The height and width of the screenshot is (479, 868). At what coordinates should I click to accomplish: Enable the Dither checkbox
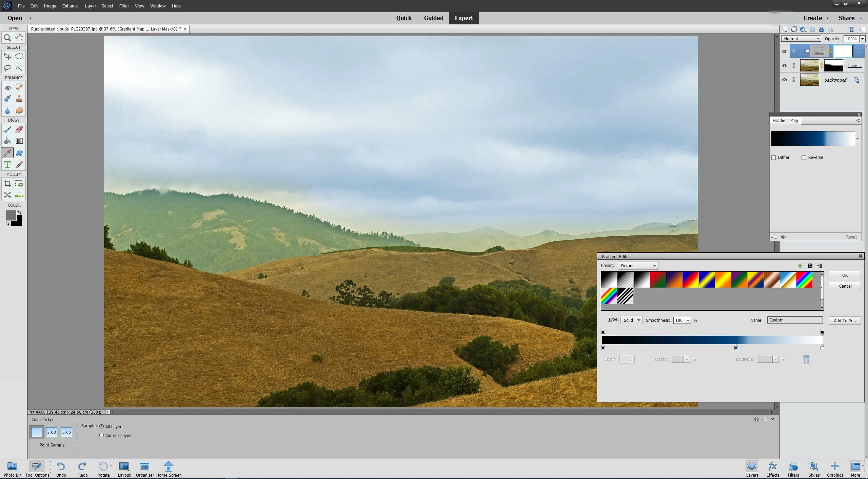(774, 158)
